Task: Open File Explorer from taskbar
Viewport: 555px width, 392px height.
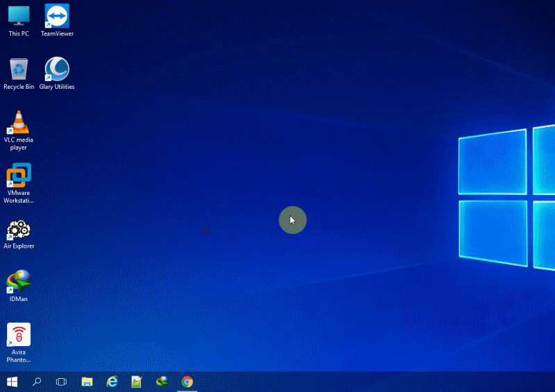Action: pyautogui.click(x=87, y=382)
